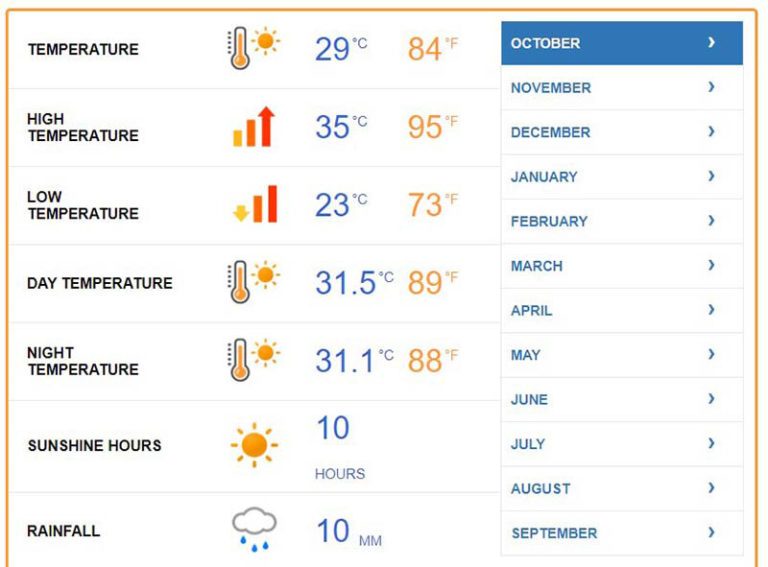
Task: Click the rising bars High Temperature icon
Action: 254,127
